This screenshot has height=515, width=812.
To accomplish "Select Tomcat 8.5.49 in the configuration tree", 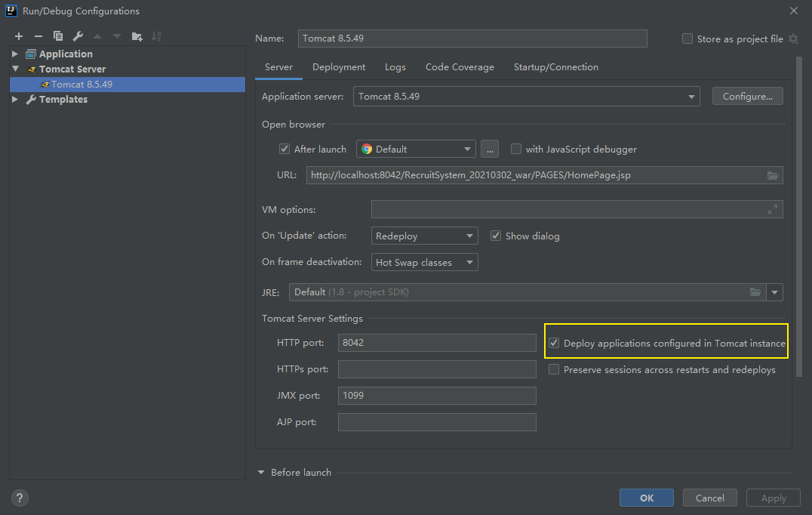I will tap(128, 85).
